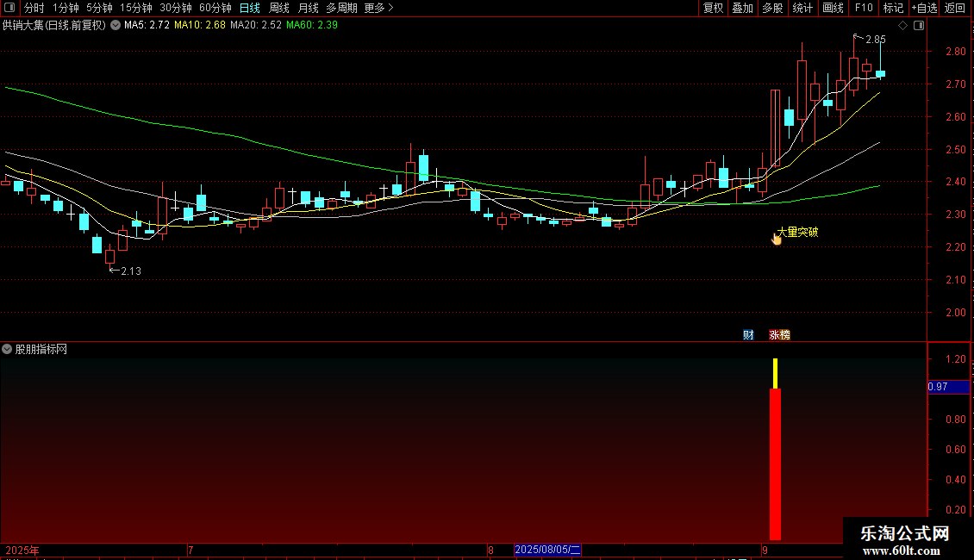The image size is (974, 560).
Task: Toggle the right info panel icon
Action: (919, 26)
